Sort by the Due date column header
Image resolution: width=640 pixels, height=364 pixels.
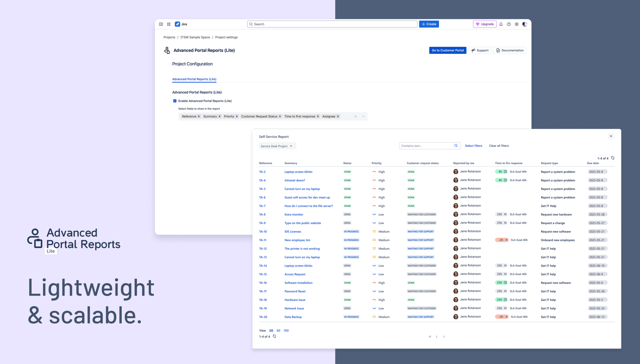click(593, 163)
